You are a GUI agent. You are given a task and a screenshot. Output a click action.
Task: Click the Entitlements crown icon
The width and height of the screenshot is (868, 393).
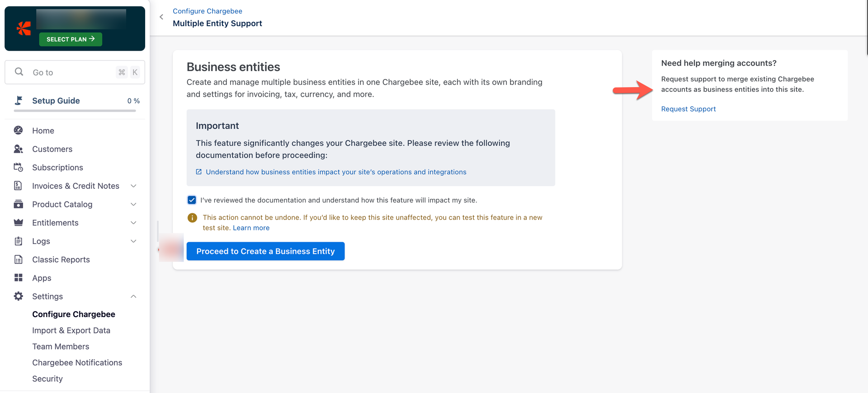18,223
